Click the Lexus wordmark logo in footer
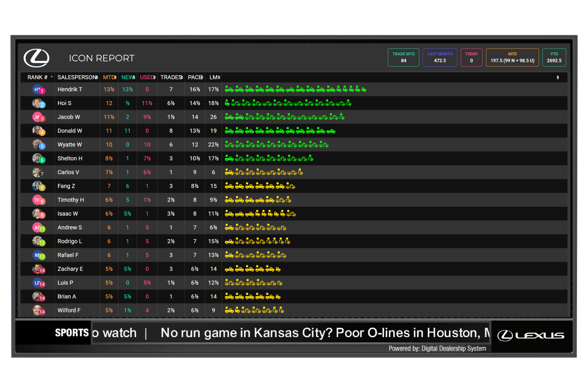The image size is (588, 392). click(x=531, y=335)
